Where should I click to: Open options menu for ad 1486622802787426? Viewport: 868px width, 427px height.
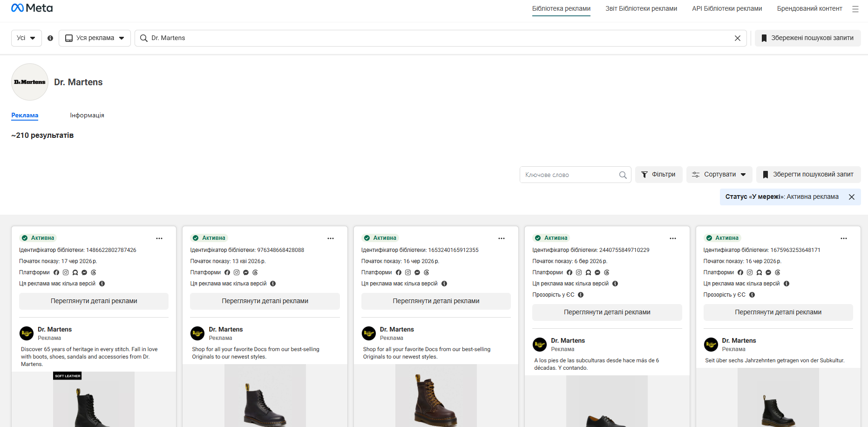tap(159, 238)
